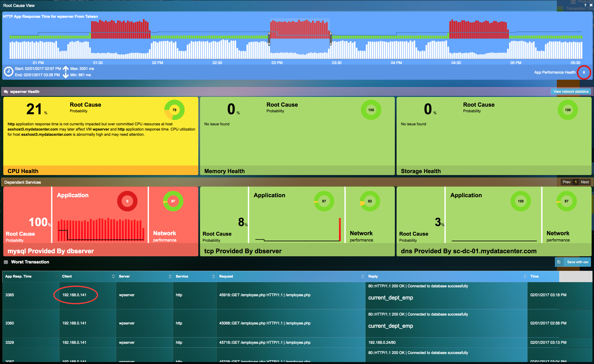This screenshot has height=364, width=594.
Task: Click time 02/01/2017 02:58 PM
Action: [548, 323]
